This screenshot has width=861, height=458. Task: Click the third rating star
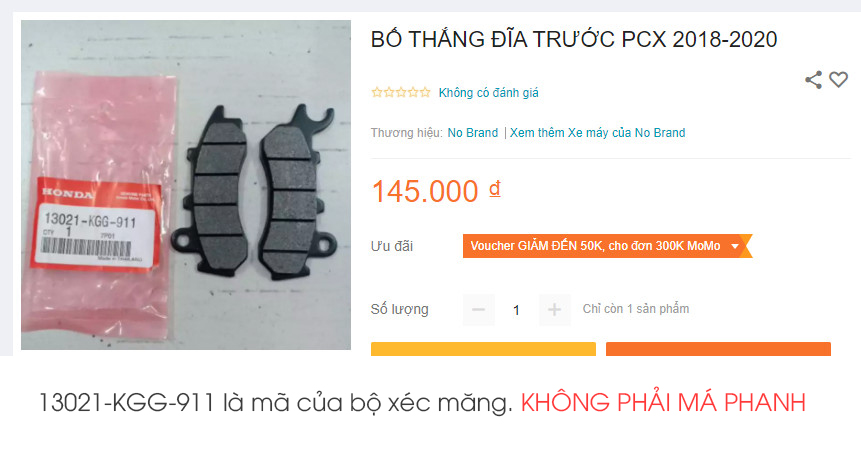tap(401, 92)
